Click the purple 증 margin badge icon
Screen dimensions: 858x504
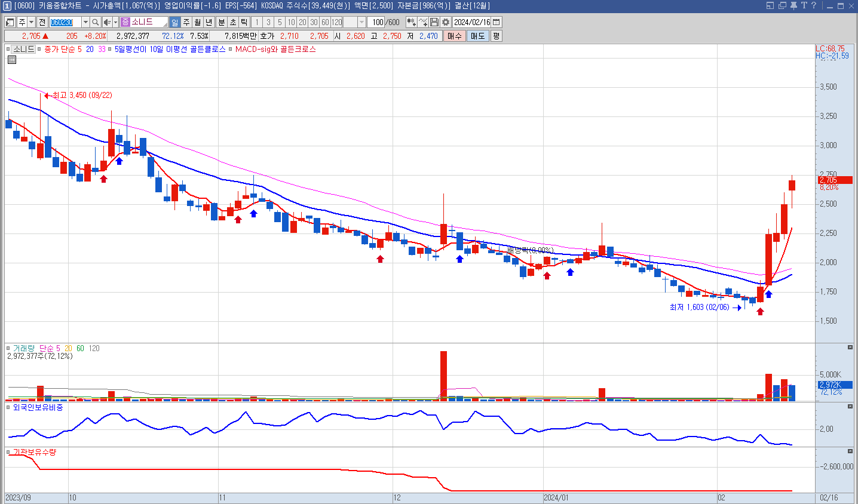click(x=125, y=22)
